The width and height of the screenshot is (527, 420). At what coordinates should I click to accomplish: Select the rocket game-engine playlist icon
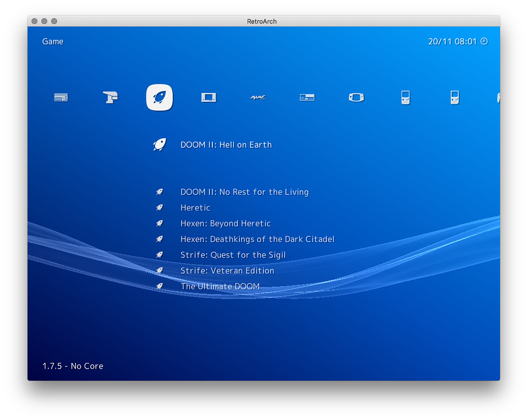point(159,97)
